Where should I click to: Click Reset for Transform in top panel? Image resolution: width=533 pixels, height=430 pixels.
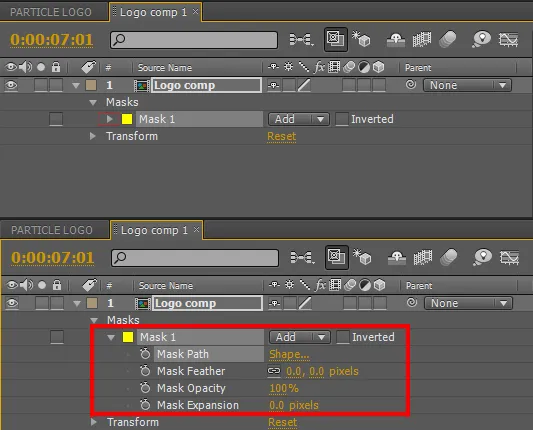click(281, 136)
